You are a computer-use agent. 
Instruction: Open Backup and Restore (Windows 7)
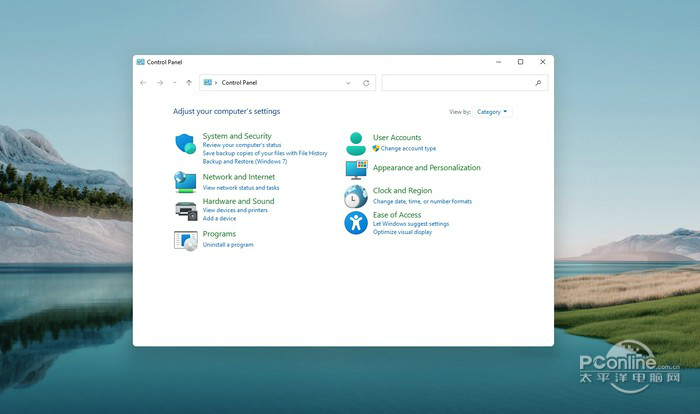click(x=245, y=162)
